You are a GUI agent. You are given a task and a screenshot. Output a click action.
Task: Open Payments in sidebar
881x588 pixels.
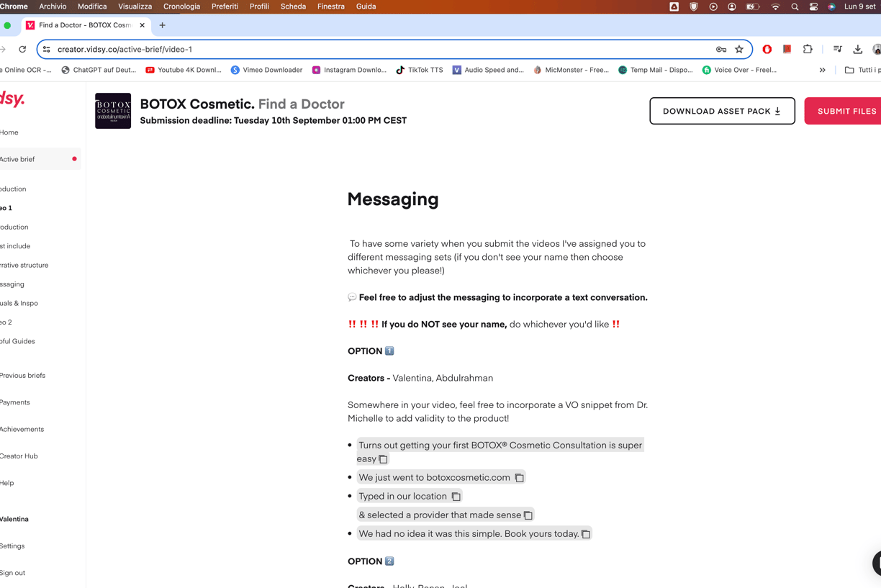15,402
